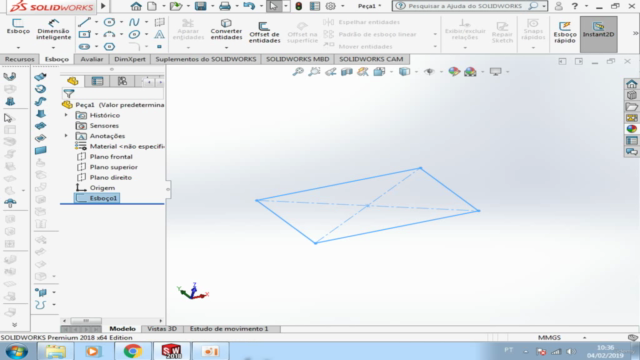Screen dimensions: 640x360
Task: Click the Print icon
Action: click(224, 6)
